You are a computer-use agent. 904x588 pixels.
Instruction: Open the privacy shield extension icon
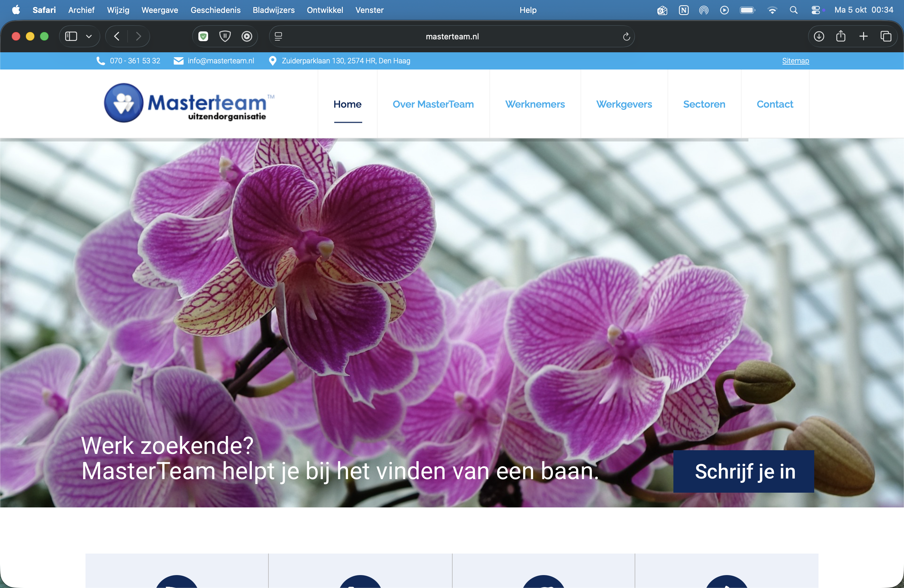click(225, 37)
